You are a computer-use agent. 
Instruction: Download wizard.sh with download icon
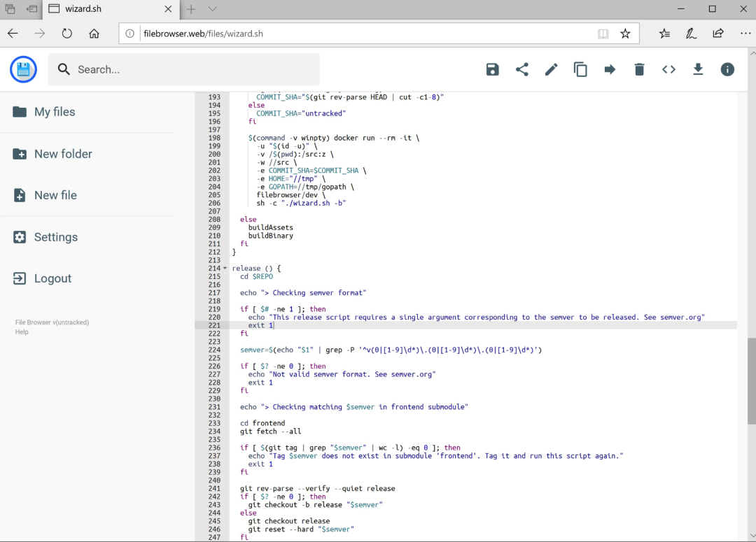[698, 69]
